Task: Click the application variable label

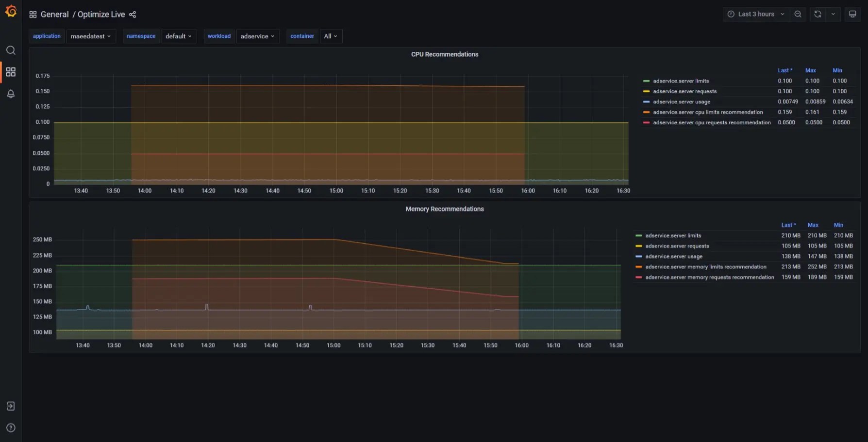Action: pos(47,36)
